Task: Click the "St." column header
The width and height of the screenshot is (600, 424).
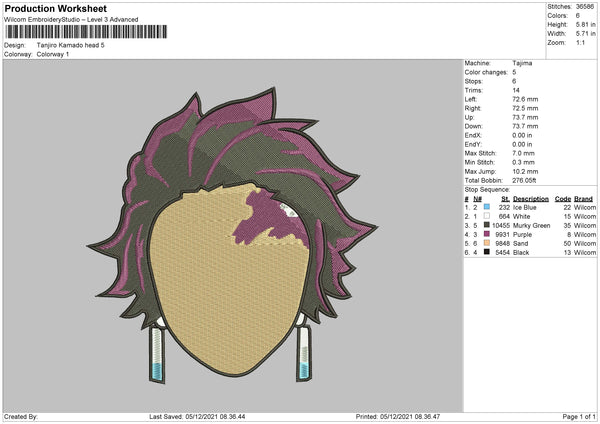Action: point(505,199)
